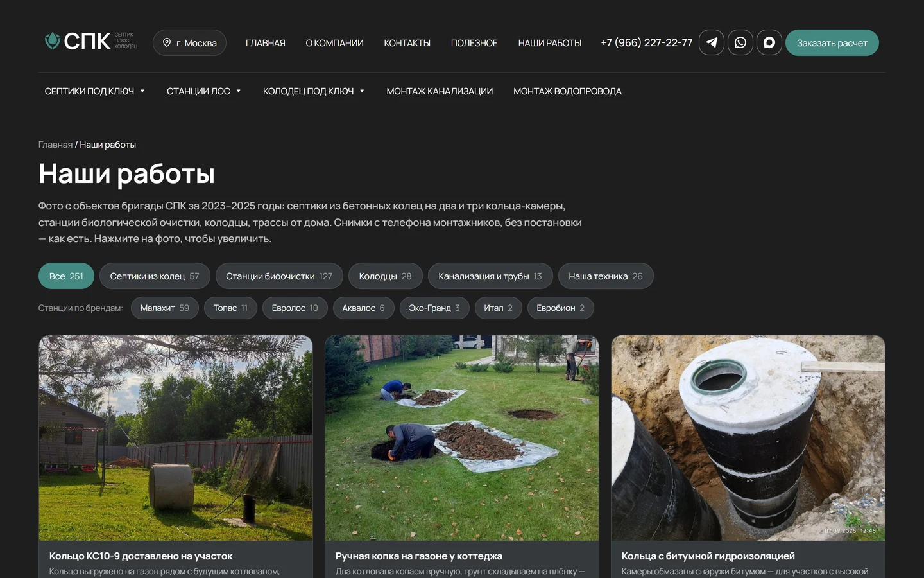
Task: Expand the Станции ЛОС menu
Action: point(203,91)
